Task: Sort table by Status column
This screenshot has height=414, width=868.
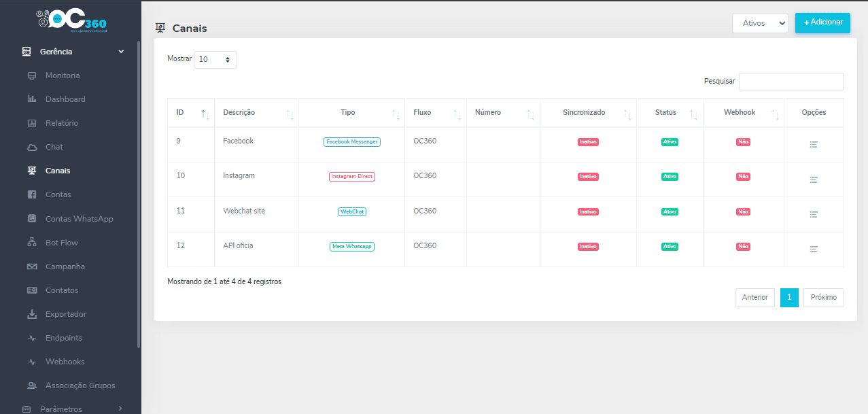Action: click(693, 114)
